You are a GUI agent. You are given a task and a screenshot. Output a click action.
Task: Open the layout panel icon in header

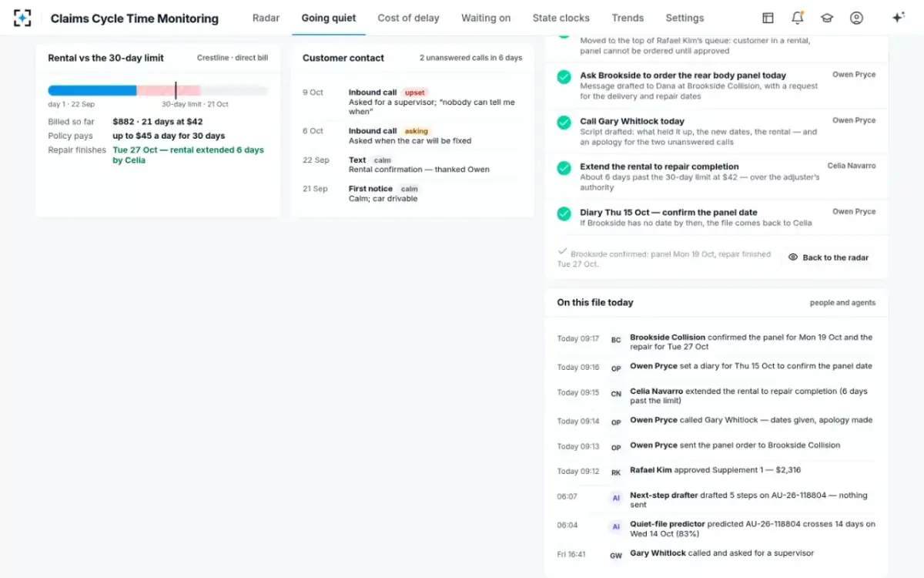tap(768, 18)
